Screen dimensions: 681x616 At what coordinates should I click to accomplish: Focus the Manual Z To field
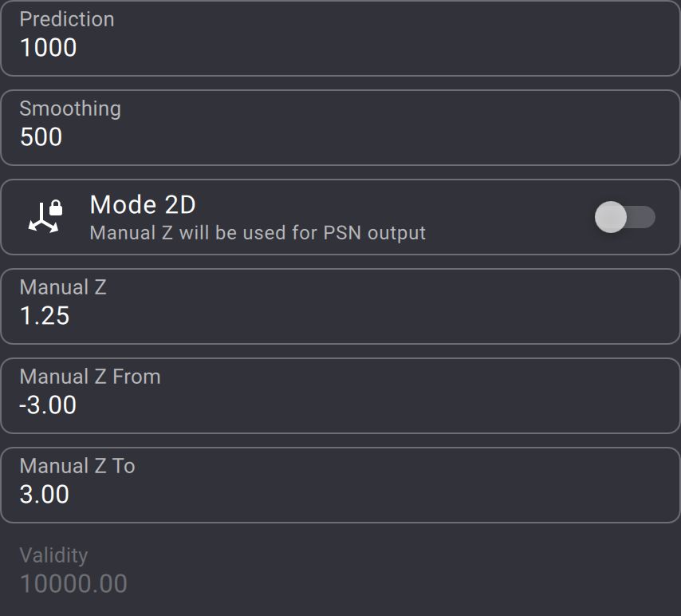pyautogui.click(x=340, y=485)
